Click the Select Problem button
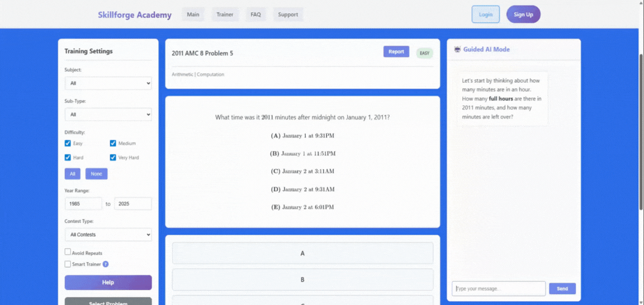Viewport: 644px width, 305px height. click(108, 302)
